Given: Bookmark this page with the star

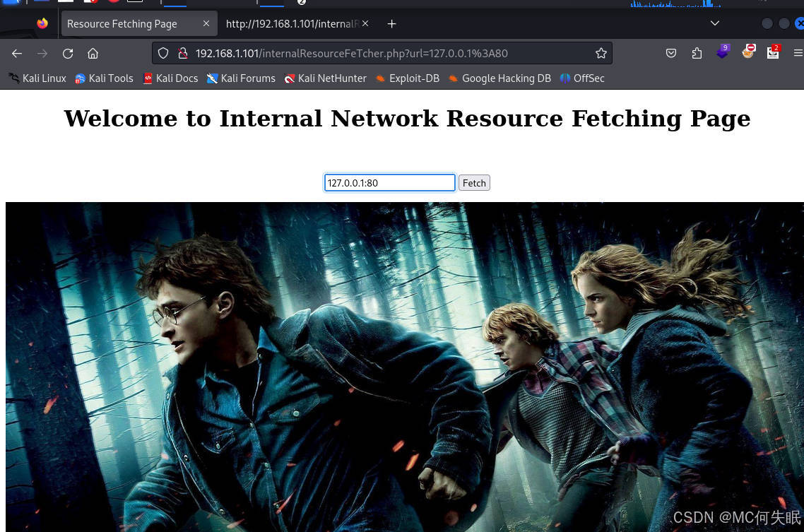Looking at the screenshot, I should point(601,53).
